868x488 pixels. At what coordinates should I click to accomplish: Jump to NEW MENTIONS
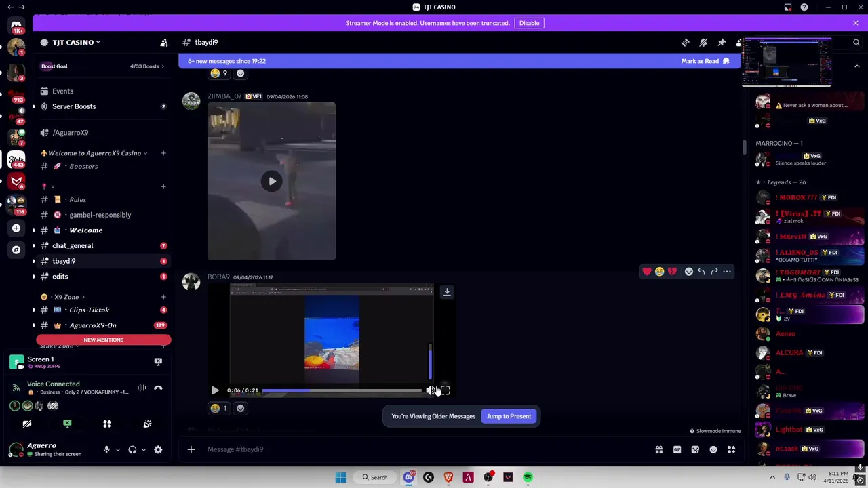[x=104, y=340]
